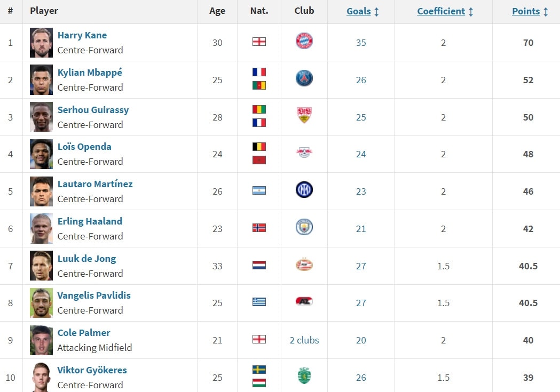Select the RB Leipzig club logo

(x=304, y=153)
